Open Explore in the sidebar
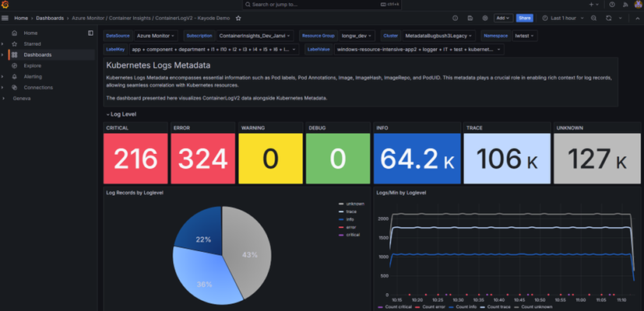 [x=33, y=65]
